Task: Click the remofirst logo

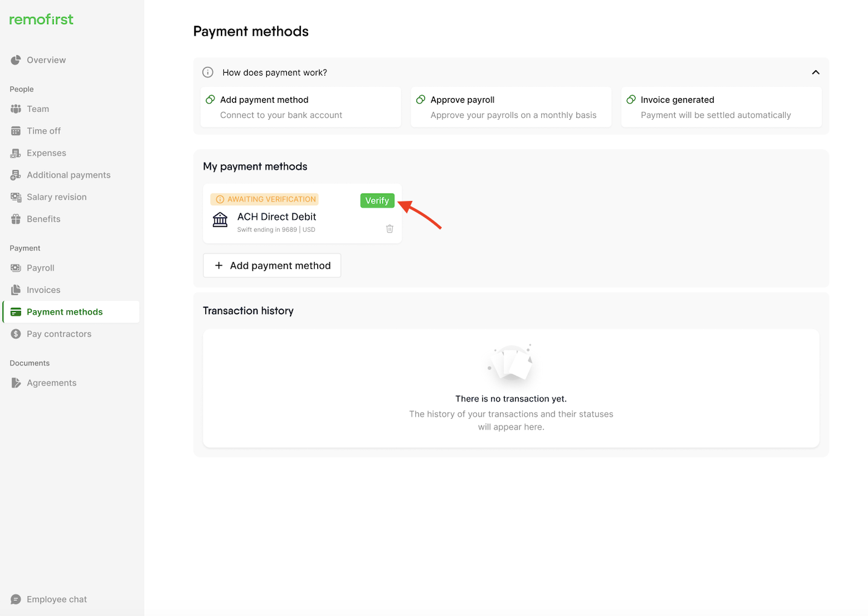Action: tap(41, 19)
